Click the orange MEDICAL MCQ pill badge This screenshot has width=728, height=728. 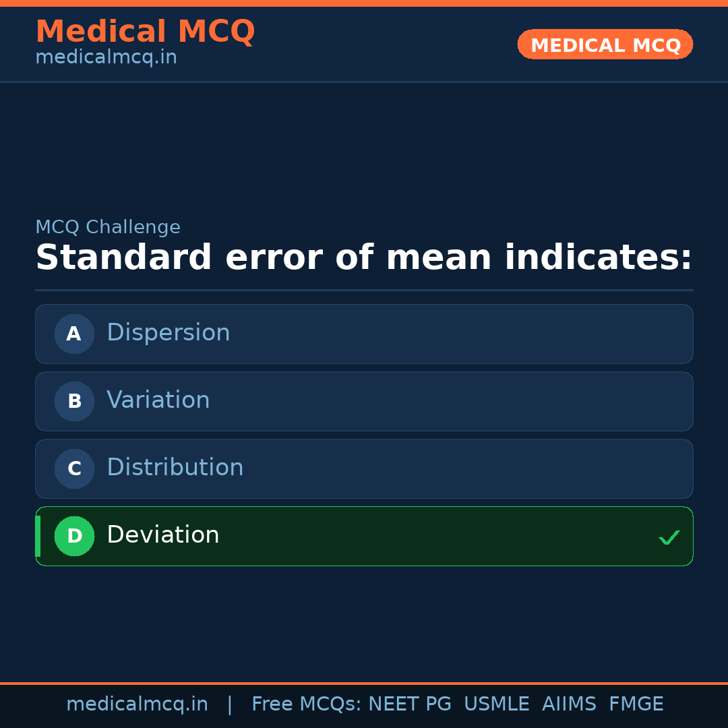tap(605, 44)
